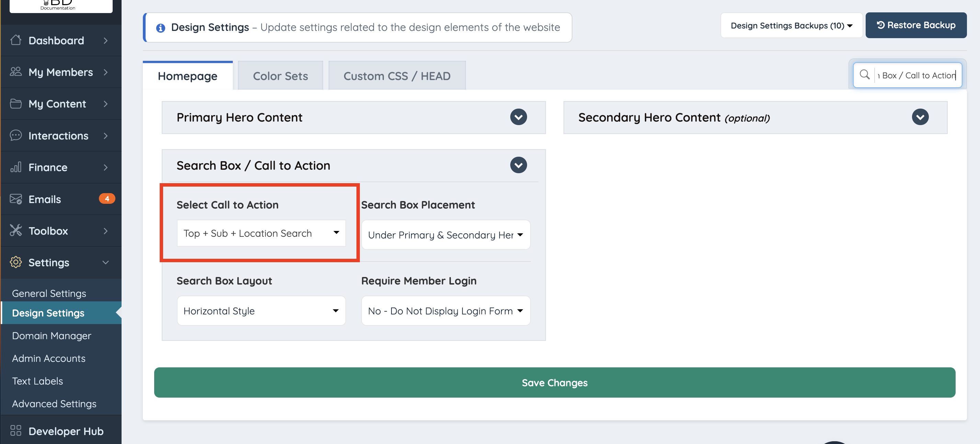Click the Emails envelope icon
Screen dimensions: 980x444
point(15,199)
